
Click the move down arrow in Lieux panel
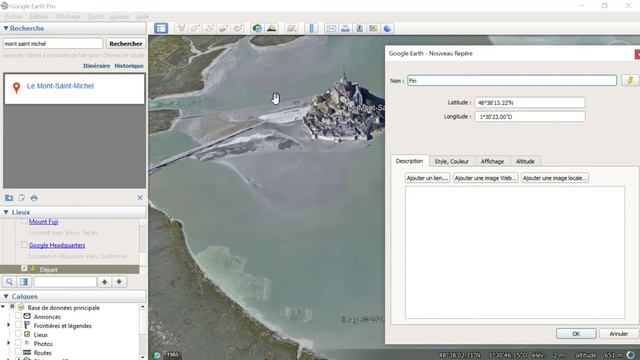119,282
